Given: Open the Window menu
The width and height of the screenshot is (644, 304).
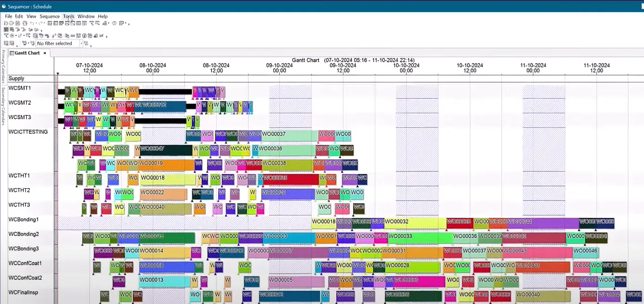Looking at the screenshot, I should click(86, 16).
